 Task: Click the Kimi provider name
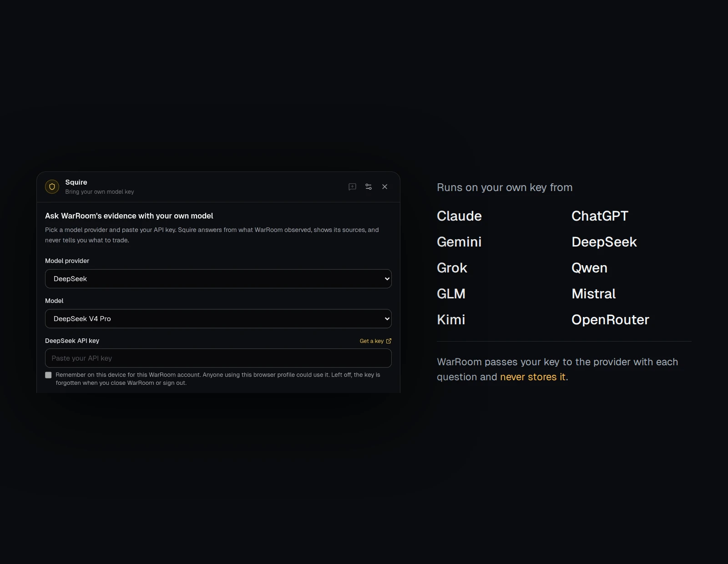click(x=451, y=320)
